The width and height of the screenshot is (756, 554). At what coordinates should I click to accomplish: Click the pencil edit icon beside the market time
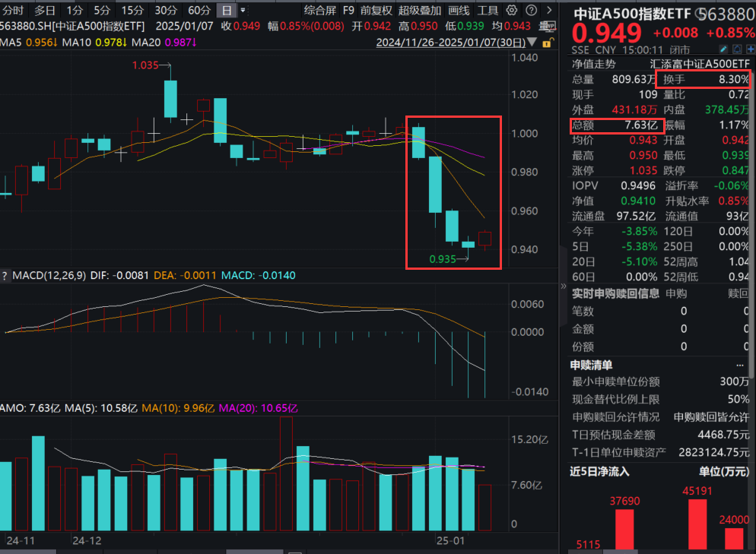pos(723,49)
